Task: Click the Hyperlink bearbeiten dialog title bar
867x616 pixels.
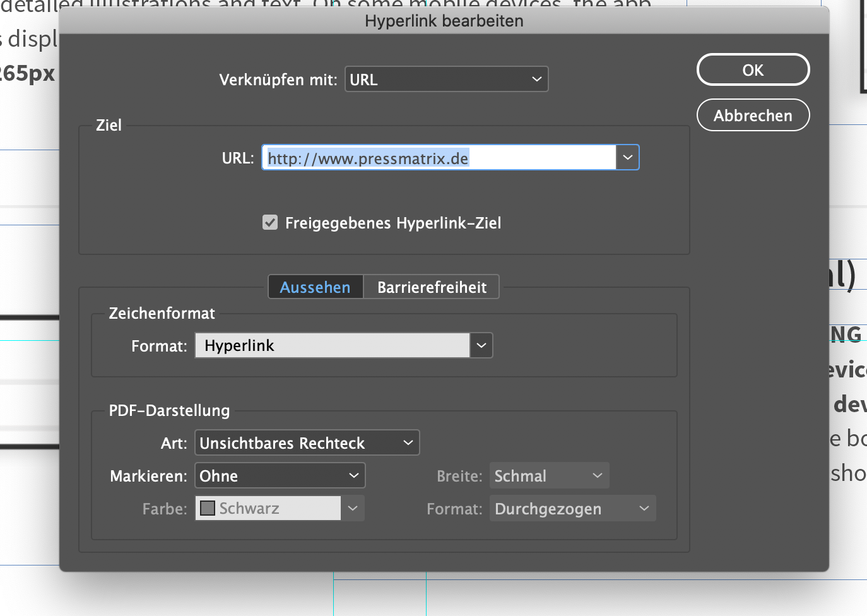Action: [x=444, y=20]
